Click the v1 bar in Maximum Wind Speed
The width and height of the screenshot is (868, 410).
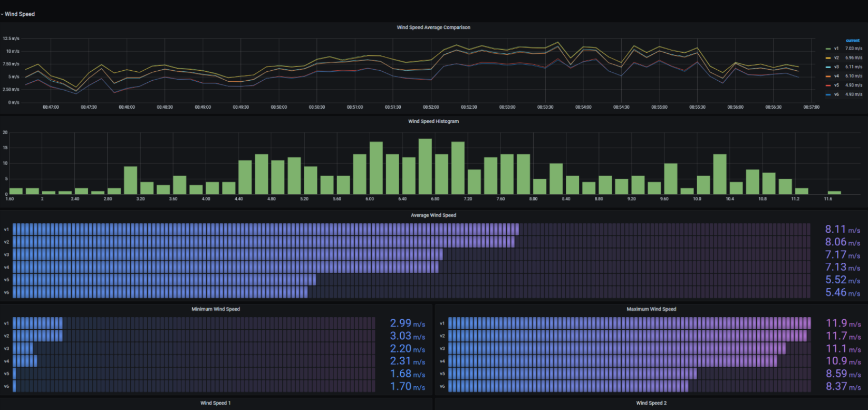[x=630, y=323]
